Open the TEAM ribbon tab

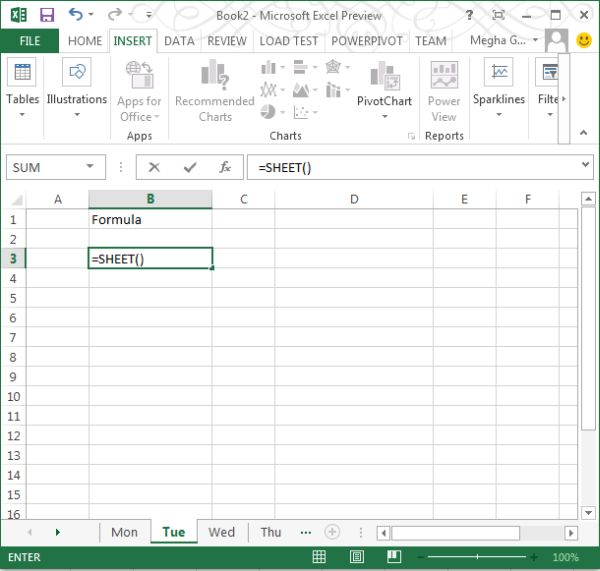coord(431,41)
